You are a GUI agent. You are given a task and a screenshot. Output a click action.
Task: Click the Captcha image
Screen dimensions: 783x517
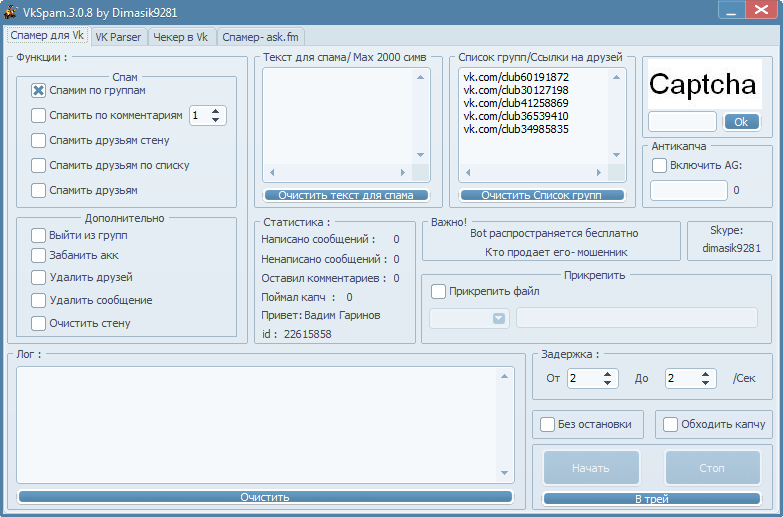[x=705, y=84]
